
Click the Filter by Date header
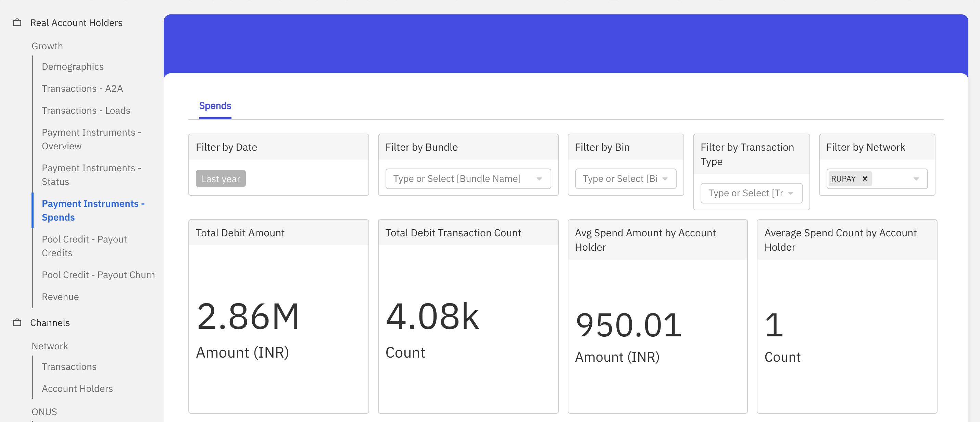tap(226, 147)
